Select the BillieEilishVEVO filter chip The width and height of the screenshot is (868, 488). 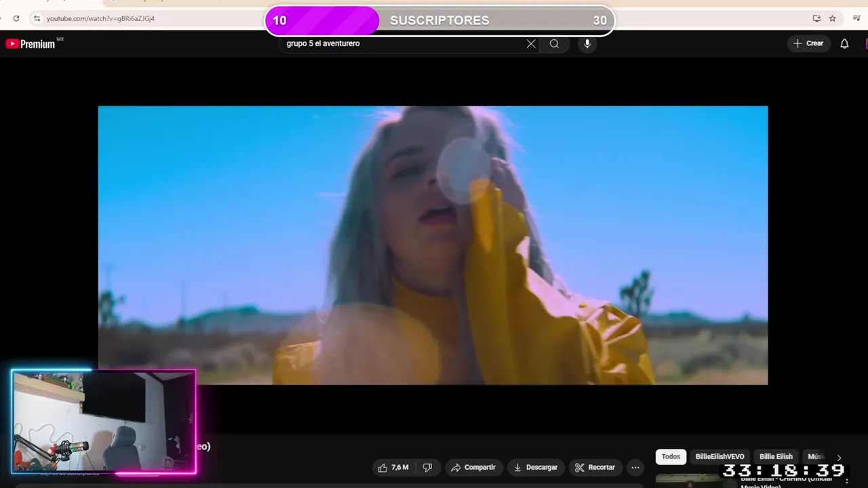(719, 457)
